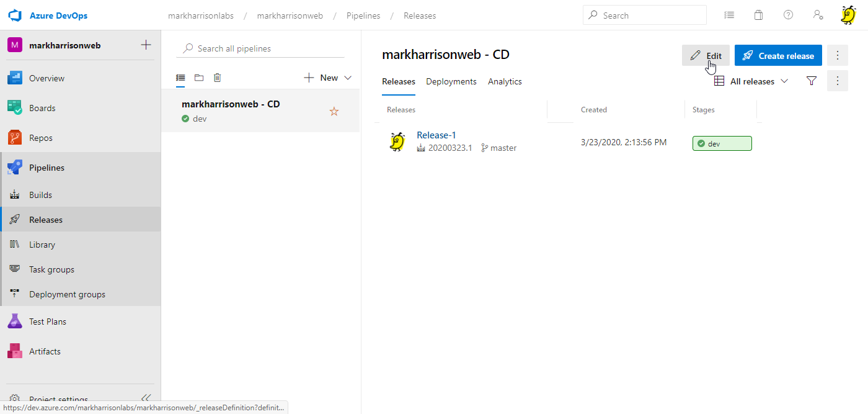Click the plus icon beside markharrisonweb
The height and width of the screenshot is (414, 868).
click(x=146, y=45)
